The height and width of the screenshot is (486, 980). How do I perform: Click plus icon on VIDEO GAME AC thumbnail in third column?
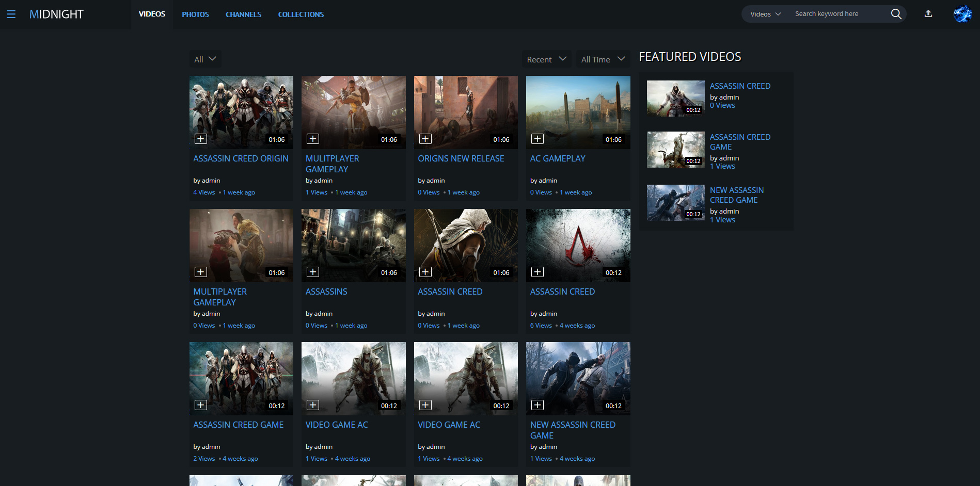425,405
